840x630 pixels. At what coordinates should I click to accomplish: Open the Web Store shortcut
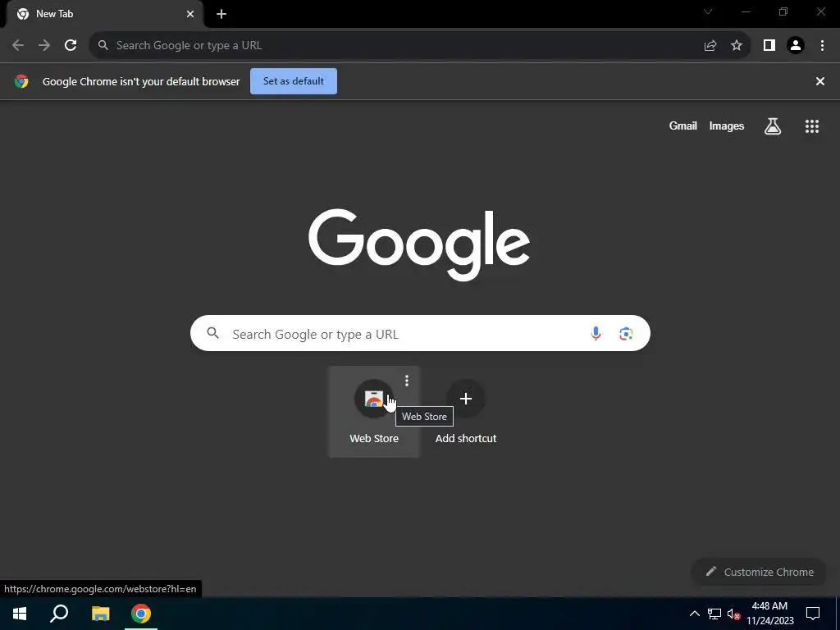[x=374, y=412]
